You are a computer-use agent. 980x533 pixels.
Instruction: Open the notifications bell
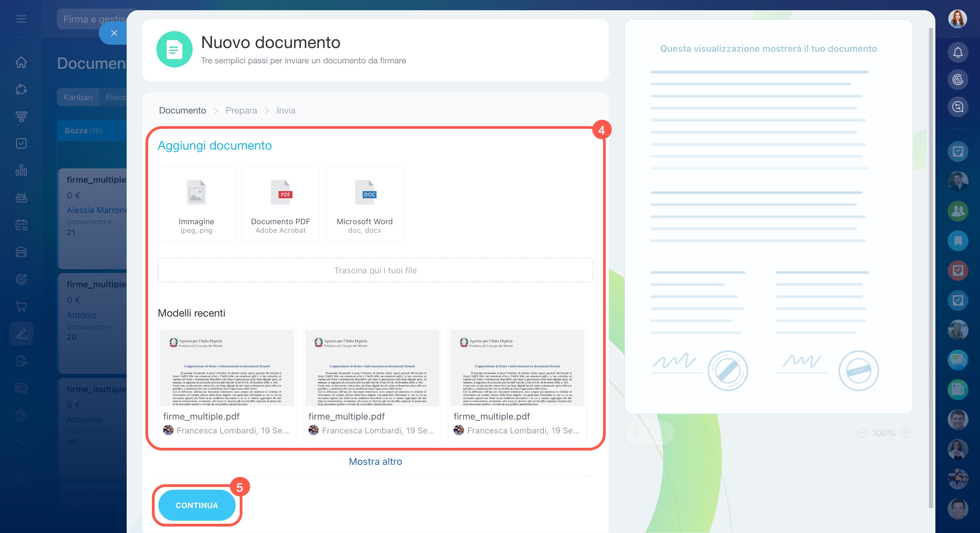[x=958, y=52]
